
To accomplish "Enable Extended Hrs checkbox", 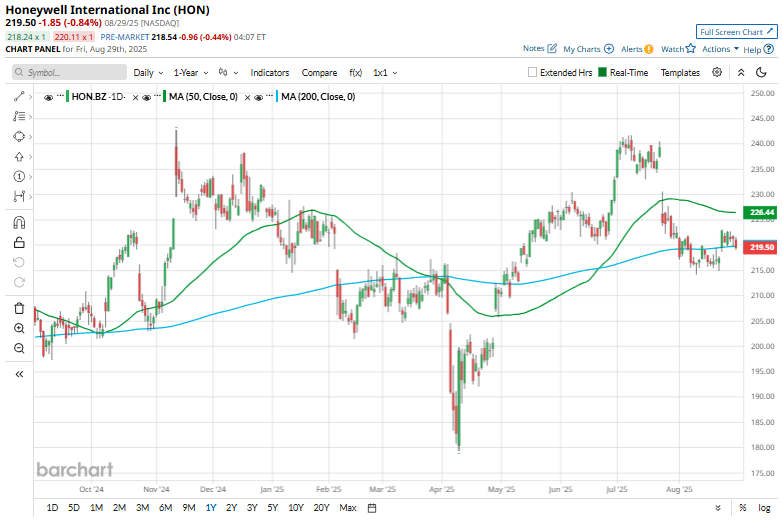I will pyautogui.click(x=532, y=72).
